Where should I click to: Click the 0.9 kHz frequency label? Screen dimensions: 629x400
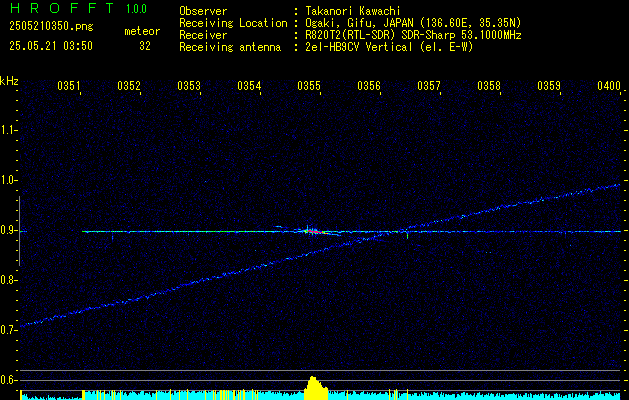pyautogui.click(x=8, y=230)
